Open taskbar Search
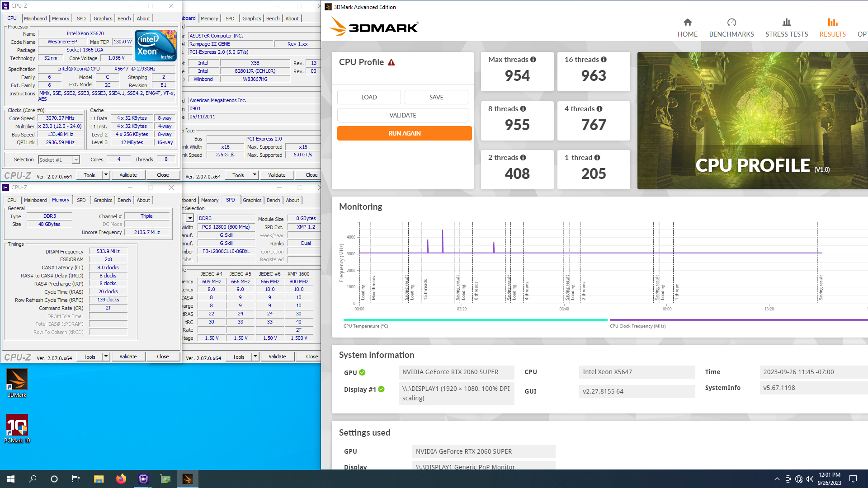Viewport: 868px width, 488px height. (x=33, y=479)
